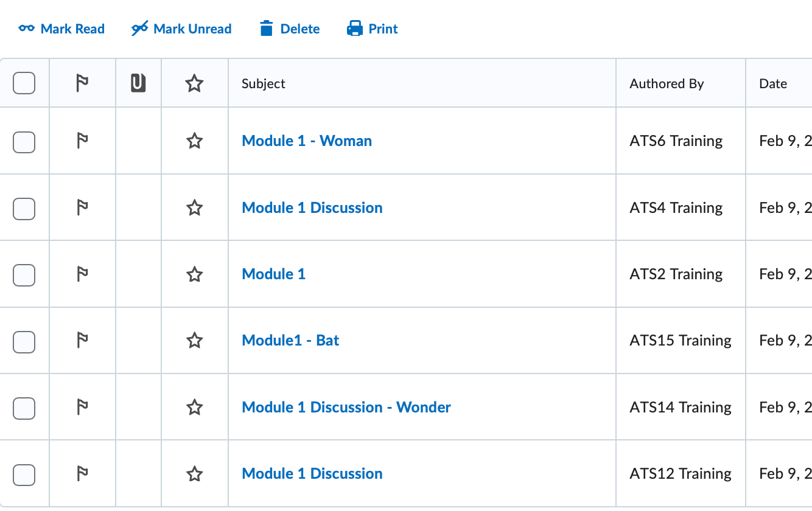Viewport: 812px width, 511px height.
Task: Sort by the Date column
Action: [773, 83]
